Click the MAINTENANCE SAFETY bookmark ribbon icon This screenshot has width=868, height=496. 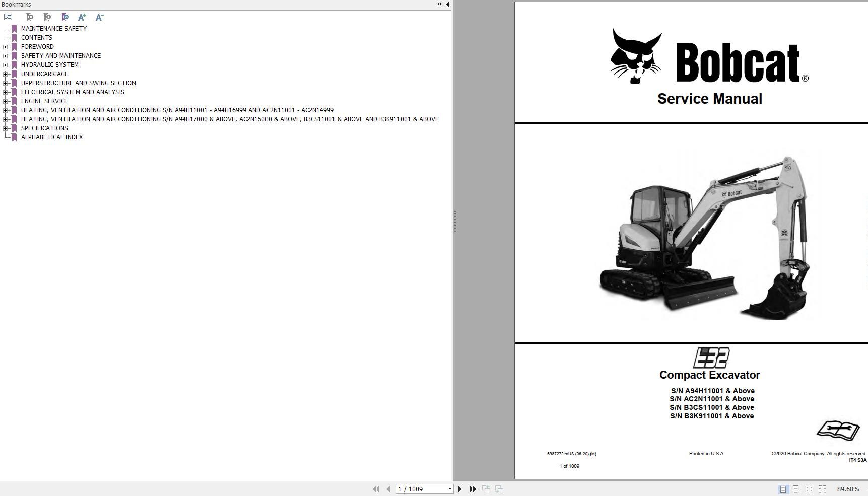pyautogui.click(x=14, y=29)
